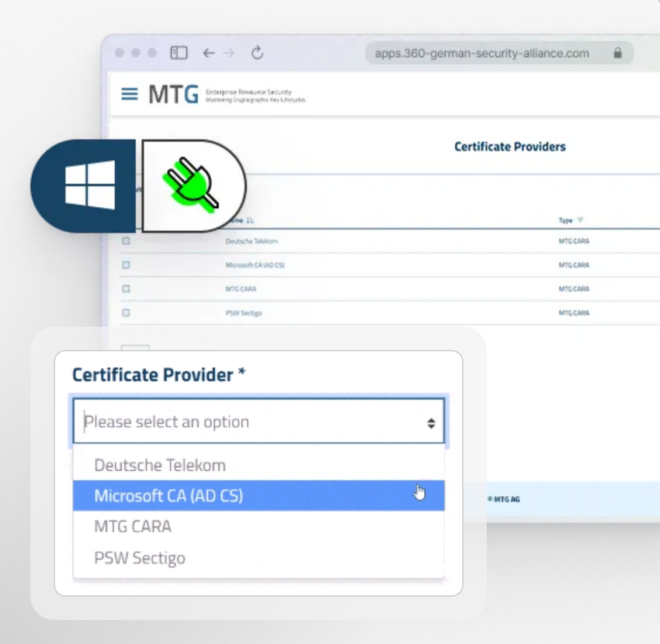Filter the Type column using funnel icon

580,220
